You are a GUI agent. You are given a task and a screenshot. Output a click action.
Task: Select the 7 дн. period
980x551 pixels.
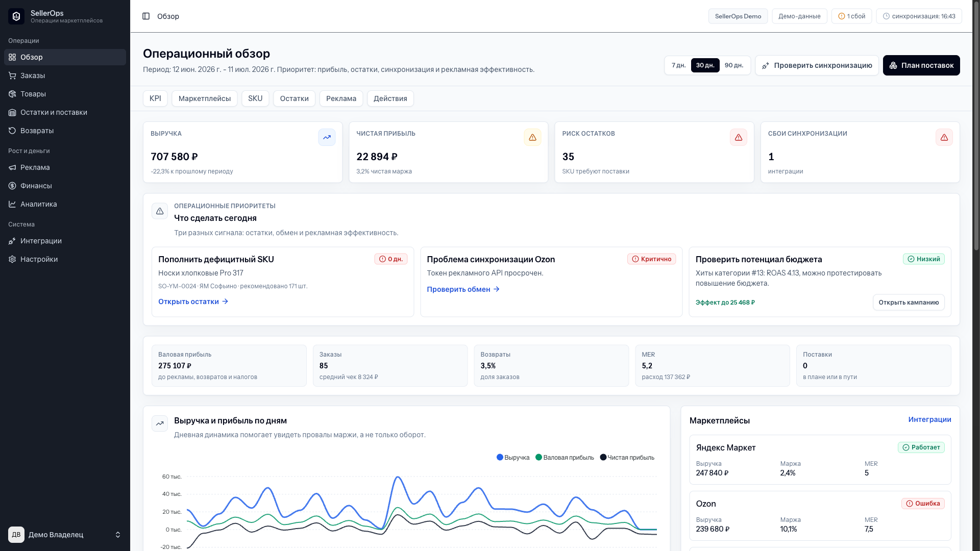[x=678, y=65]
